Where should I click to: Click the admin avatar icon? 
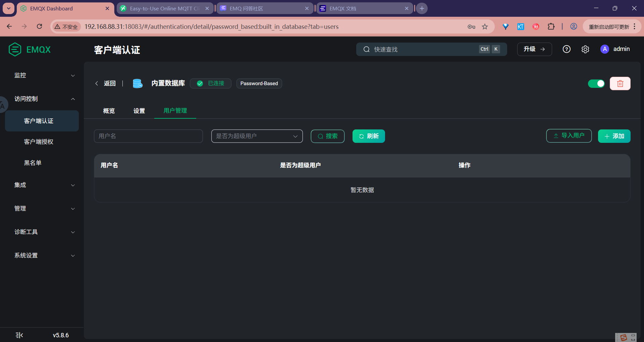605,49
